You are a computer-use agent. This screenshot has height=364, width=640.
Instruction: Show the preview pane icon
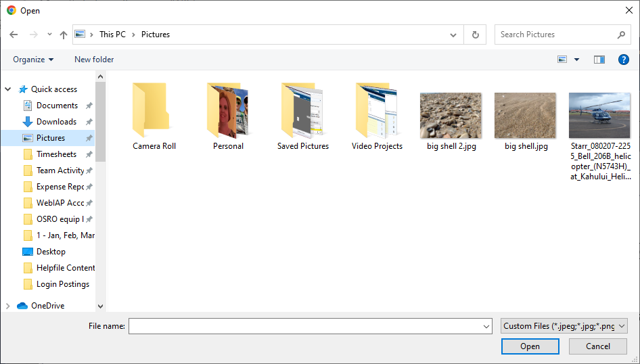point(599,60)
